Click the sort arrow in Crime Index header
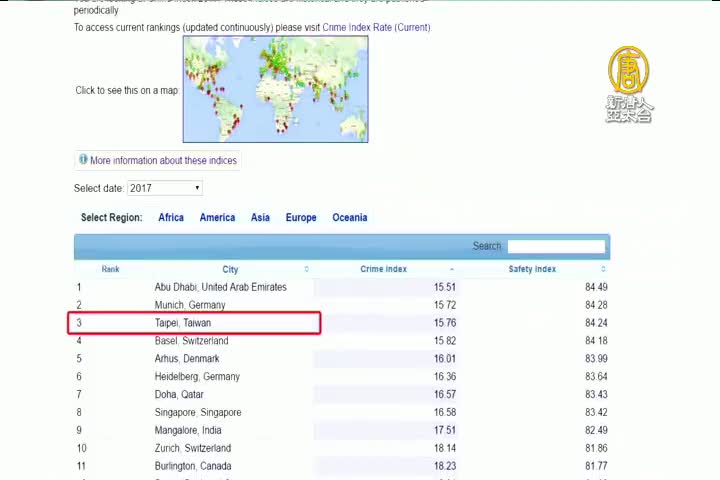The image size is (720, 480). [451, 269]
